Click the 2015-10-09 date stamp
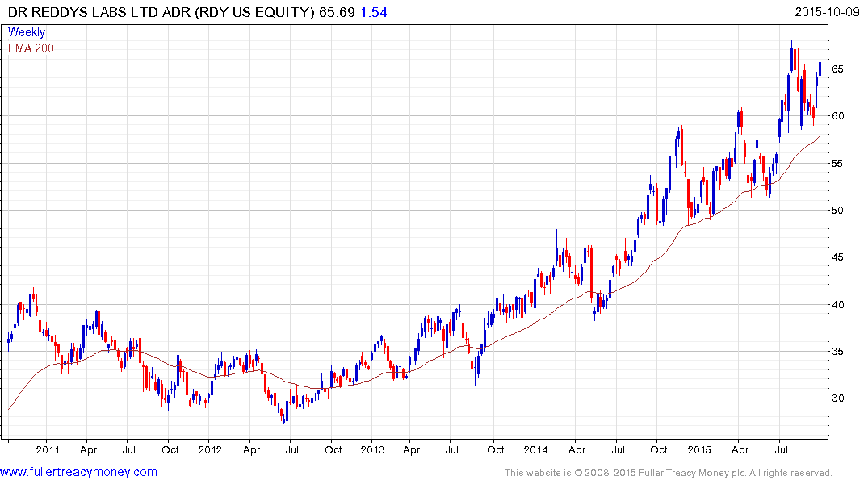 (x=828, y=14)
